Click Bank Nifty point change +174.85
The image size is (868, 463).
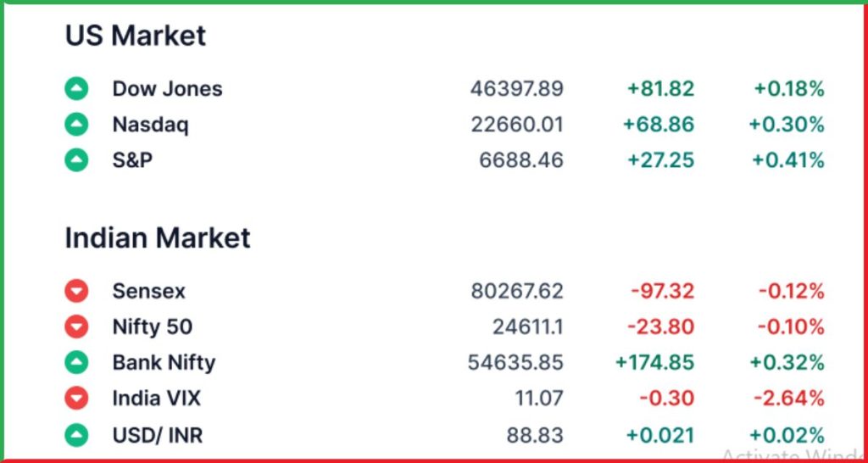click(x=654, y=362)
